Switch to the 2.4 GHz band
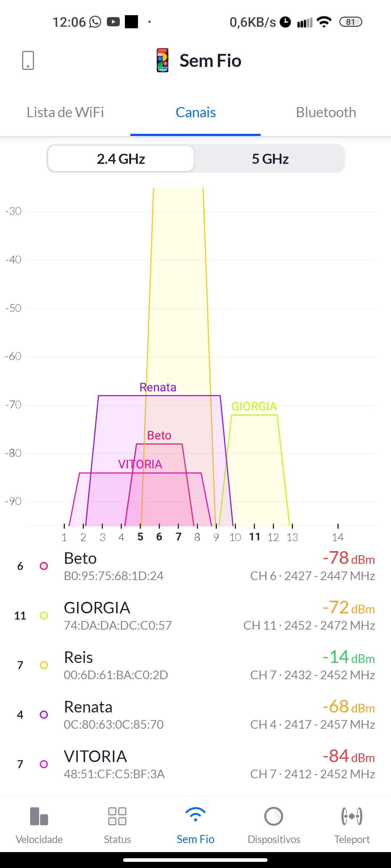Screen dimensions: 391x868 click(x=121, y=159)
